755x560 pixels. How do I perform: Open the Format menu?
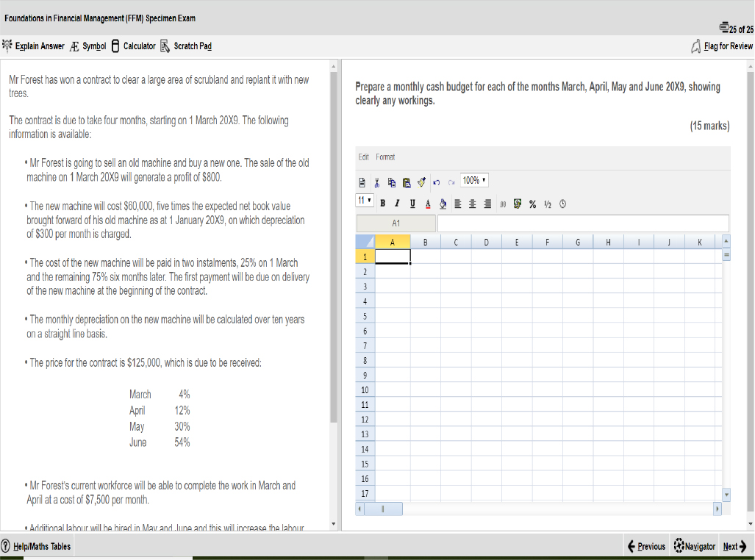385,157
